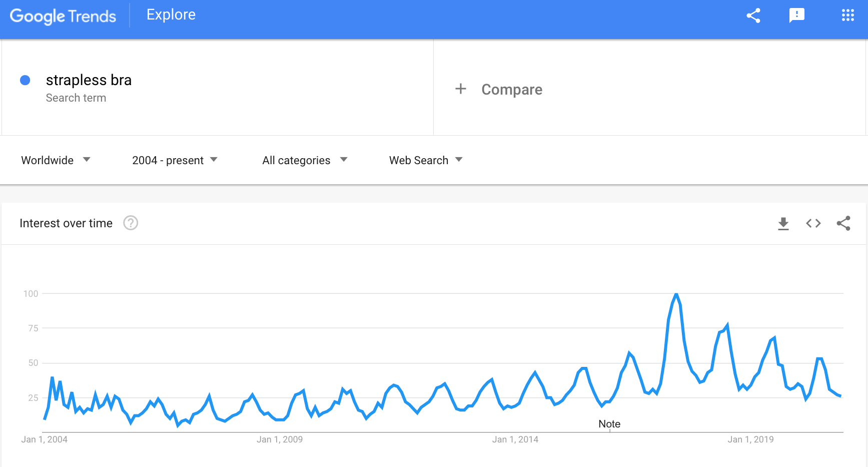Click the Note marker on the timeline
The image size is (868, 467).
point(609,424)
